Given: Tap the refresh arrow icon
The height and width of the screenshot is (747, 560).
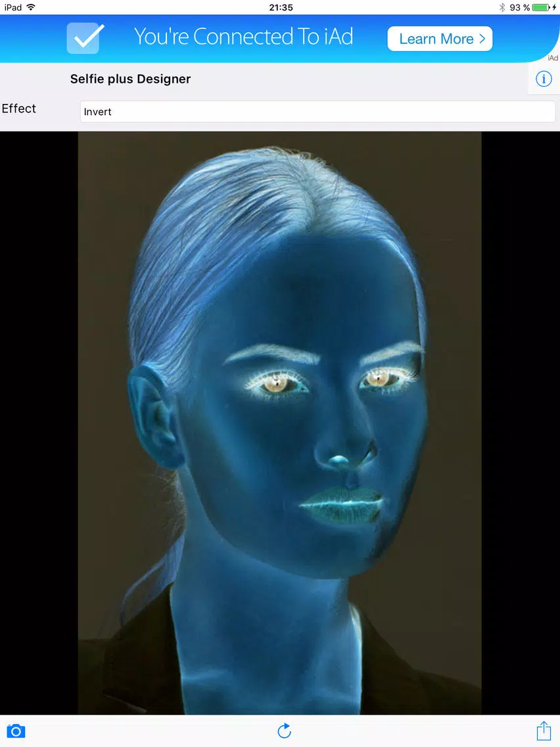Looking at the screenshot, I should 285,731.
